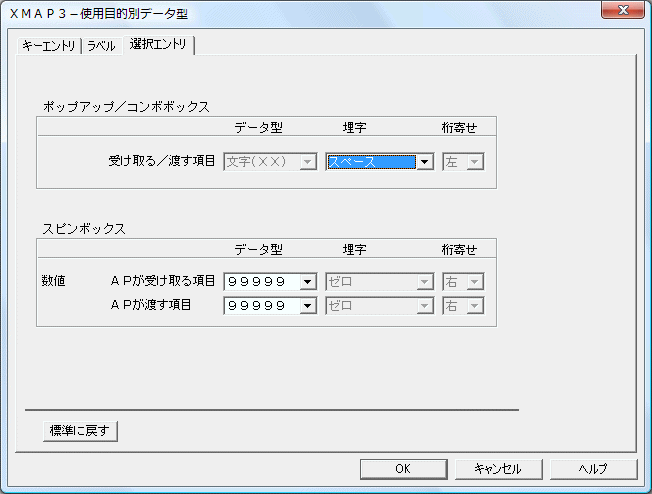The image size is (652, 494).
Task: Click the ポップアップ/コンボボックス group title
Action: point(126,107)
